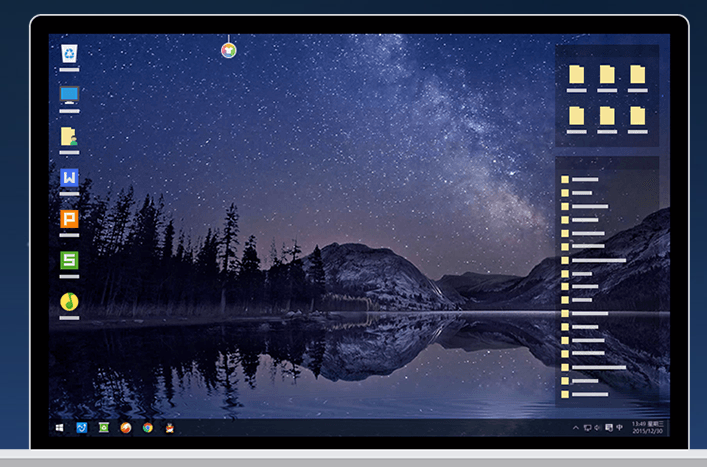Image resolution: width=707 pixels, height=467 pixels.
Task: Show hidden tray icons chevron
Action: tap(576, 427)
